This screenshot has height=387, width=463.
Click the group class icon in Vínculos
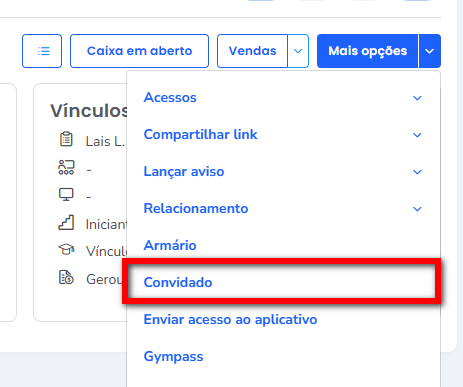tap(66, 167)
